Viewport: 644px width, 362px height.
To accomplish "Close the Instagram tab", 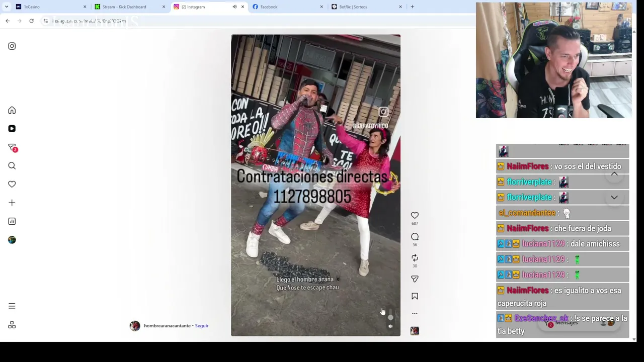I will pos(243,7).
